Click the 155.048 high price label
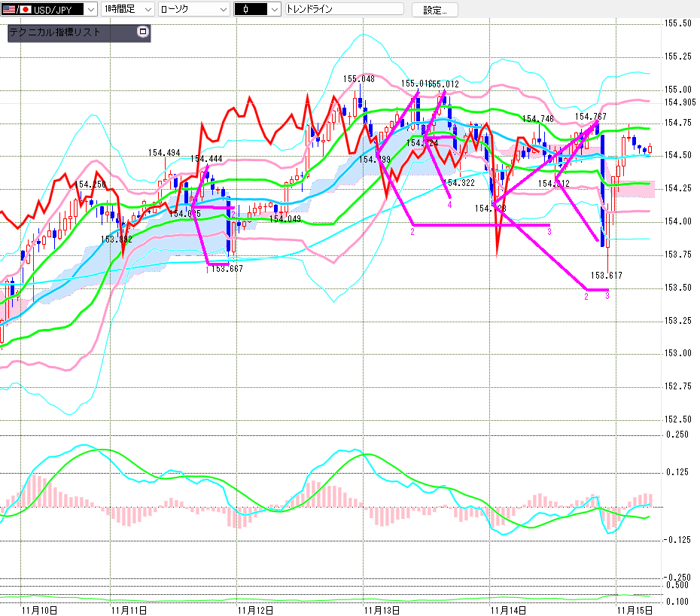 359,78
